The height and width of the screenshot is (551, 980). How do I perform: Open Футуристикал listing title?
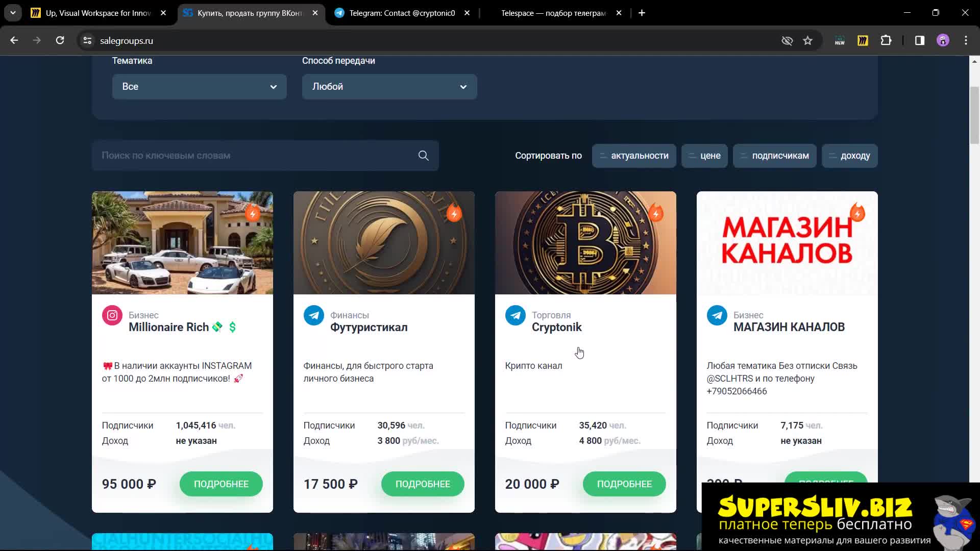(369, 327)
